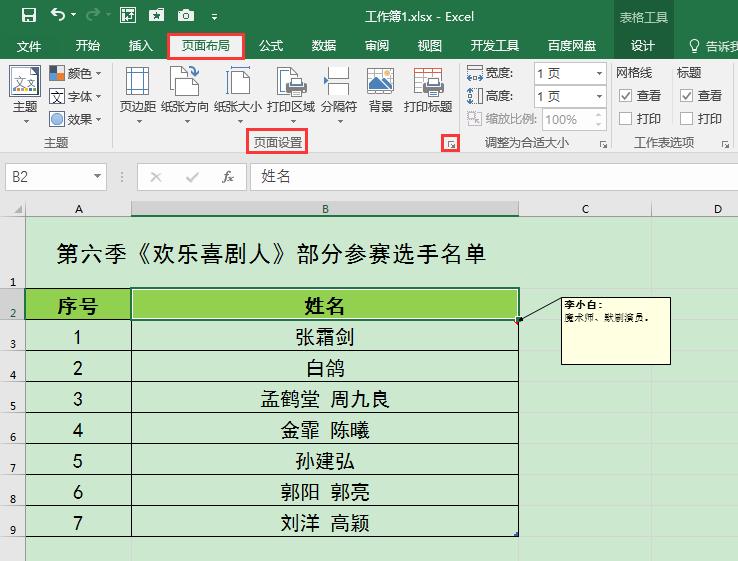Click the 李小白 comment box

(616, 331)
